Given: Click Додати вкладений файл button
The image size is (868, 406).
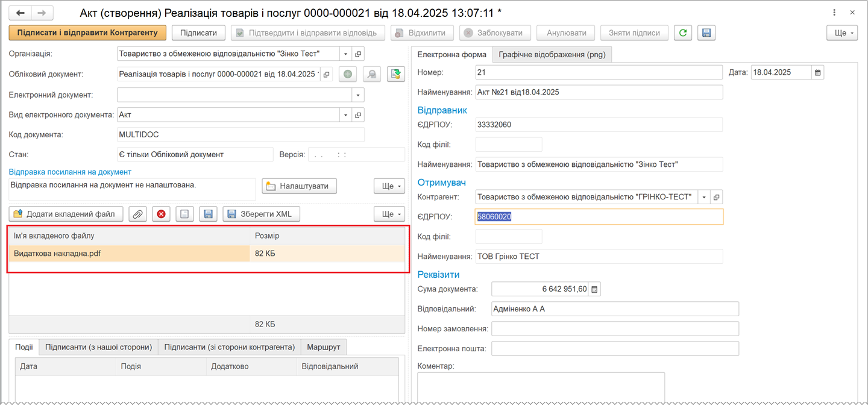Looking at the screenshot, I should pyautogui.click(x=66, y=214).
